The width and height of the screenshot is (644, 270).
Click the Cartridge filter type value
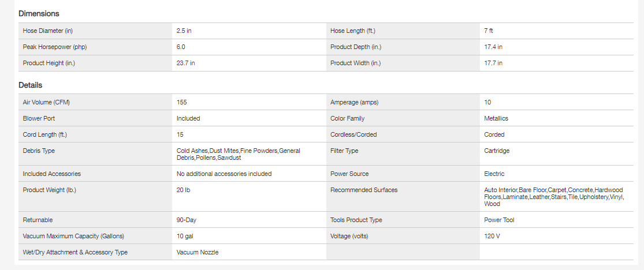click(497, 151)
